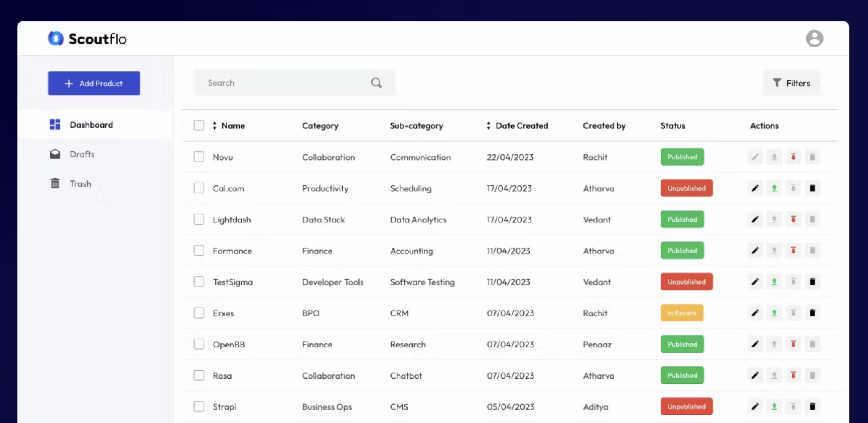Screen dimensions: 868x423
Task: Edit the Erxes product
Action: (x=755, y=313)
